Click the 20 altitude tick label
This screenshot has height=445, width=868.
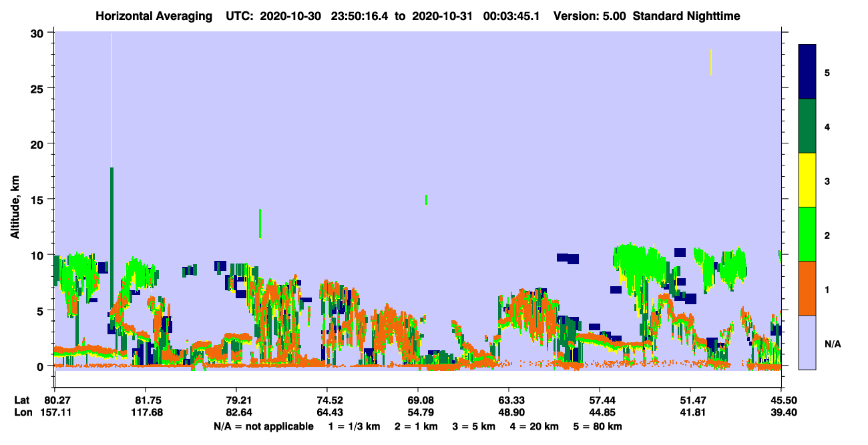click(x=39, y=143)
